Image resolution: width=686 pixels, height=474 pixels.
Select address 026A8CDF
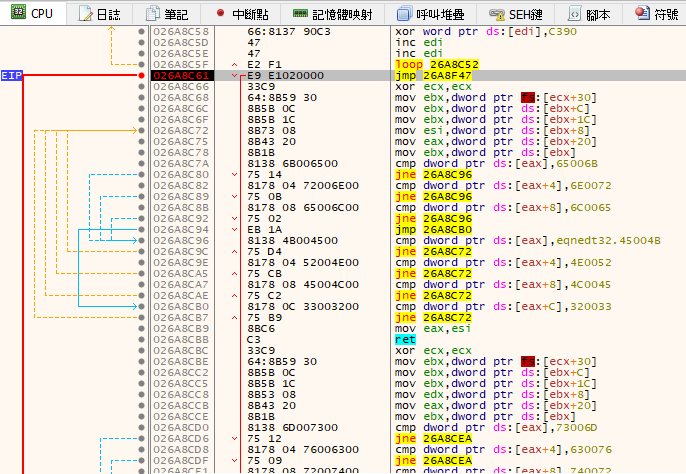(181, 460)
